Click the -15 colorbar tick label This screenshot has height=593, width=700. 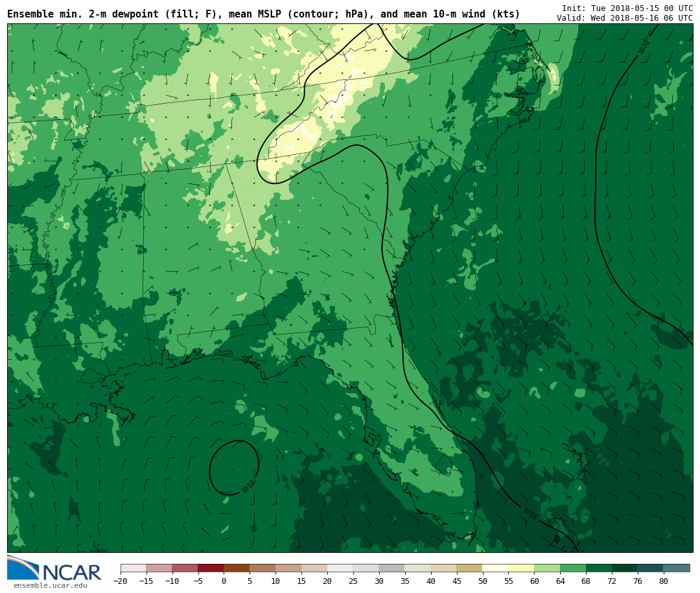(x=146, y=581)
